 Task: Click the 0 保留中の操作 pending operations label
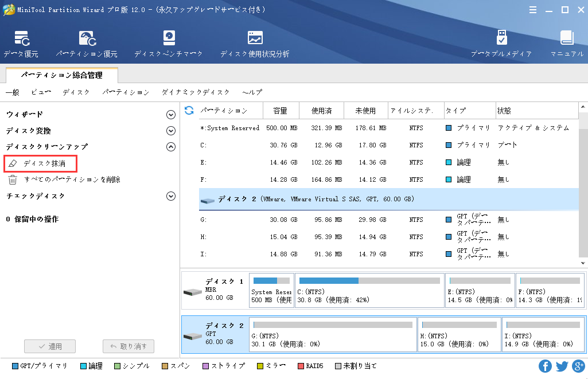pyautogui.click(x=32, y=219)
